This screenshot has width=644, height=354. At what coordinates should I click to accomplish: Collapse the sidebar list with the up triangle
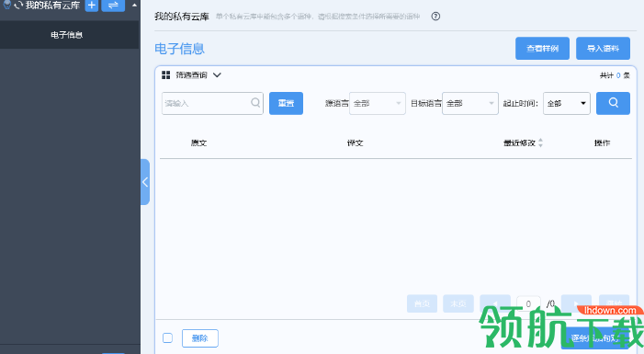pyautogui.click(x=134, y=6)
